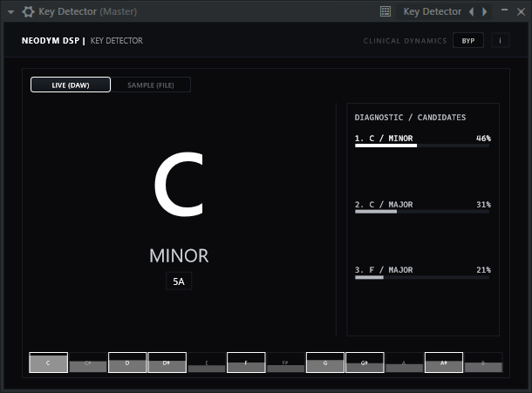Click the D note key
Viewport: 532px width, 393px height.
point(127,363)
